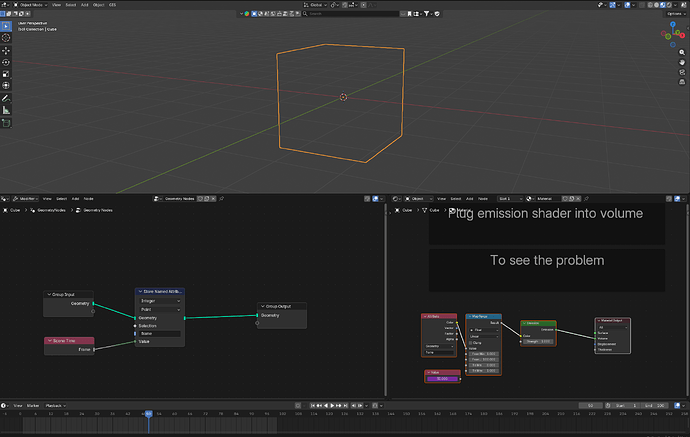Click the blue Z axis gizmo
690x437 pixels.
pos(673,24)
